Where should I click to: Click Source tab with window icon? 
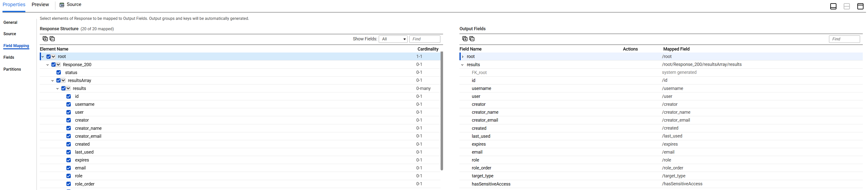[x=71, y=5]
